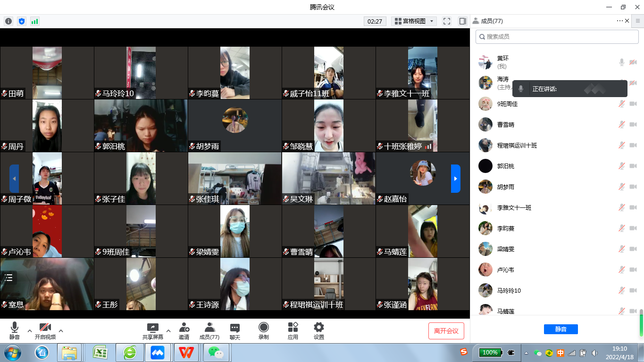Enter full screen mode

click(447, 21)
